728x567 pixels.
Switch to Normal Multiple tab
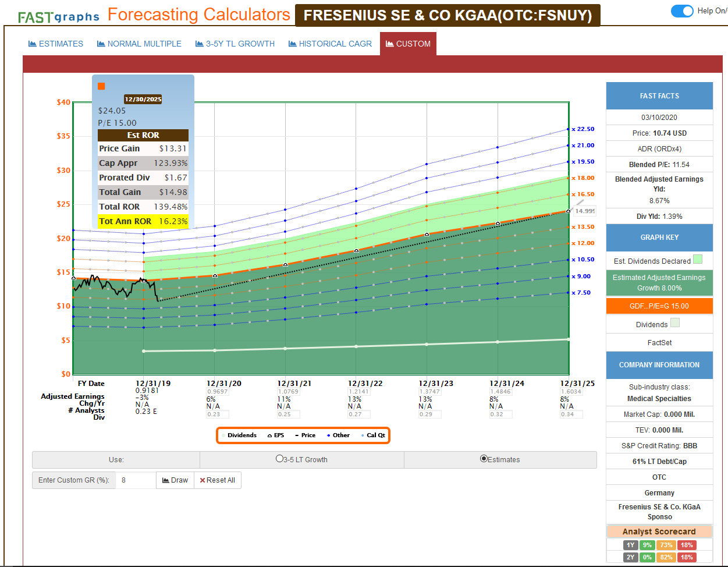(139, 44)
